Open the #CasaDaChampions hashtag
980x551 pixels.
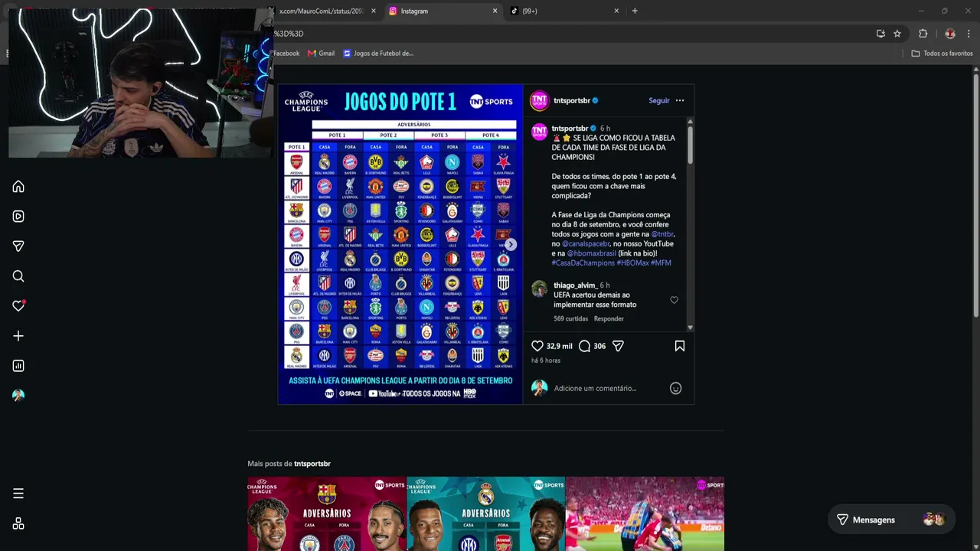point(583,262)
